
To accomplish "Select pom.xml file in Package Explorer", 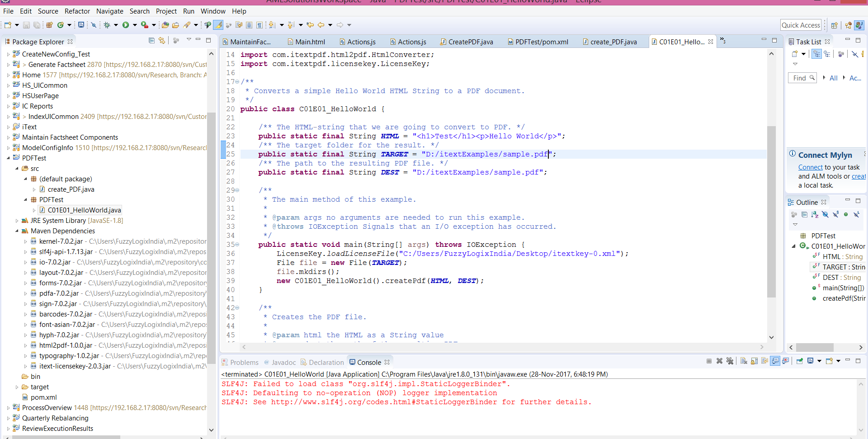I will pos(44,397).
